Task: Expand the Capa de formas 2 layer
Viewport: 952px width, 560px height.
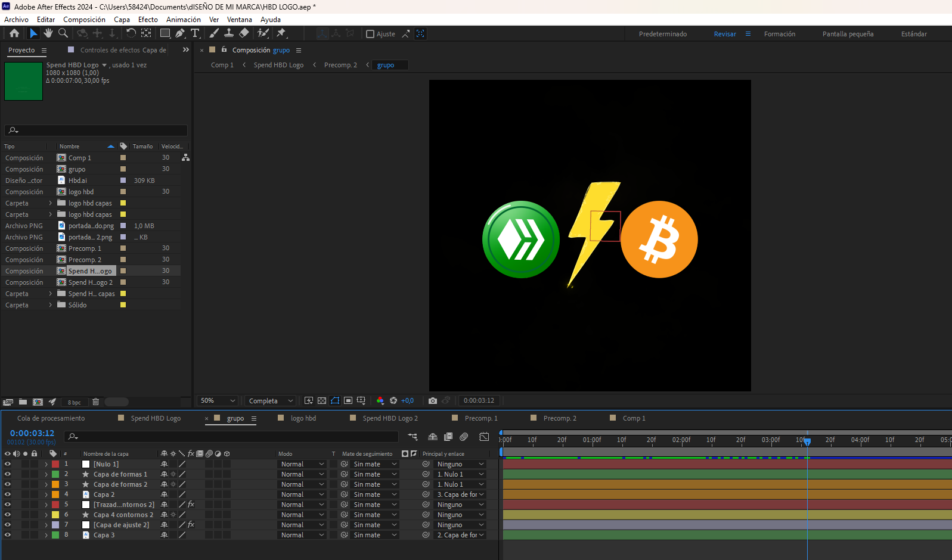Action: pos(46,484)
